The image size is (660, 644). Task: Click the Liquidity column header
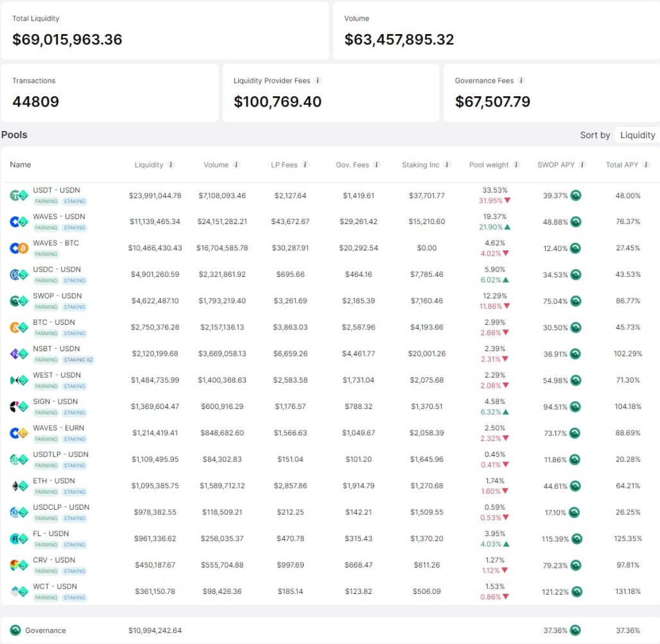coord(148,164)
